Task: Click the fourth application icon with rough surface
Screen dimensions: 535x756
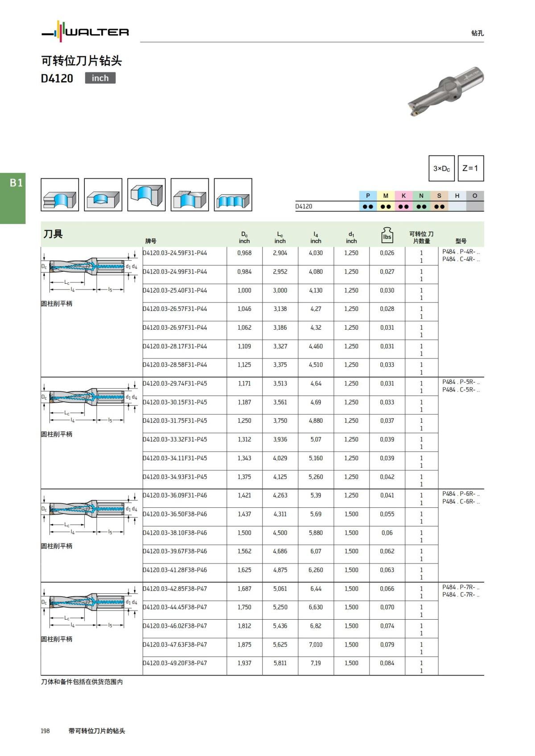Action: tap(189, 195)
